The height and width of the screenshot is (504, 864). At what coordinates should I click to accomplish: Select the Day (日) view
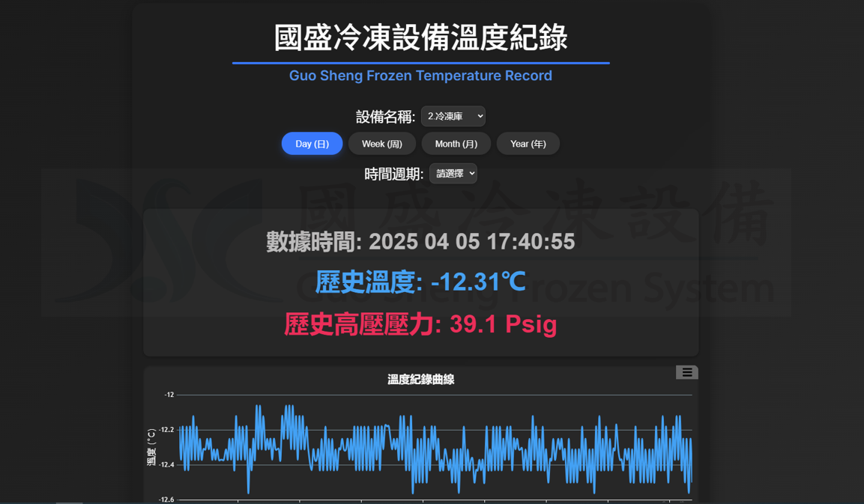pyautogui.click(x=312, y=144)
